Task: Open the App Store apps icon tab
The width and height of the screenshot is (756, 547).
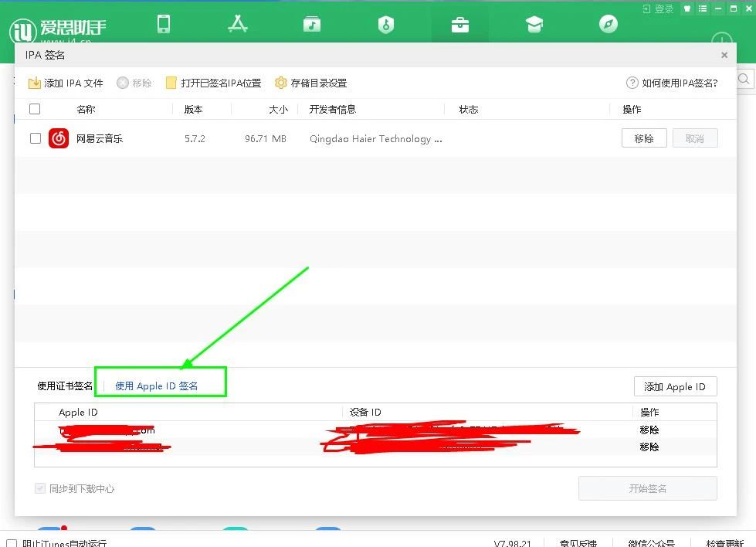Action: (238, 24)
